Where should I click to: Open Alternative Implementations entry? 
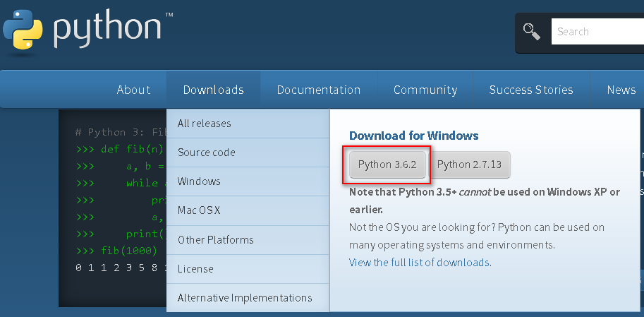tap(248, 298)
